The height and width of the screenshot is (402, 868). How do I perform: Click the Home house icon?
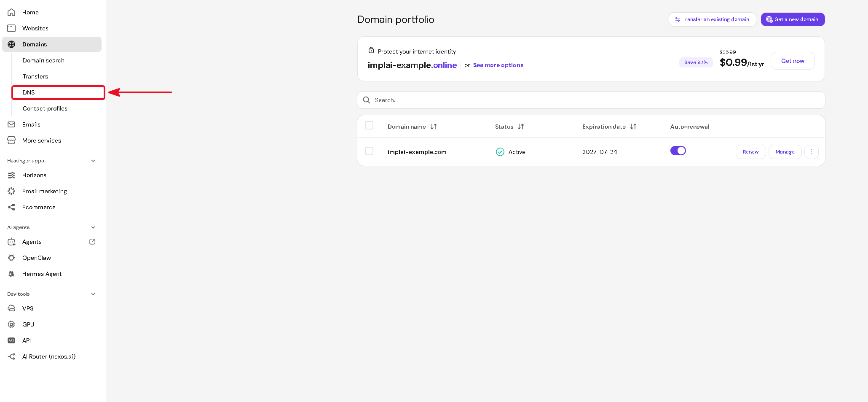[x=11, y=12]
